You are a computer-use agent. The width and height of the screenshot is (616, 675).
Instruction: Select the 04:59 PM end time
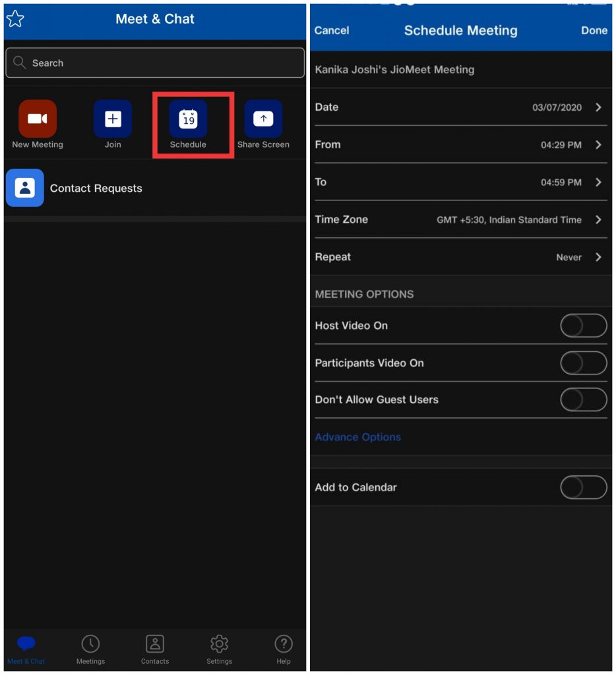(x=561, y=183)
